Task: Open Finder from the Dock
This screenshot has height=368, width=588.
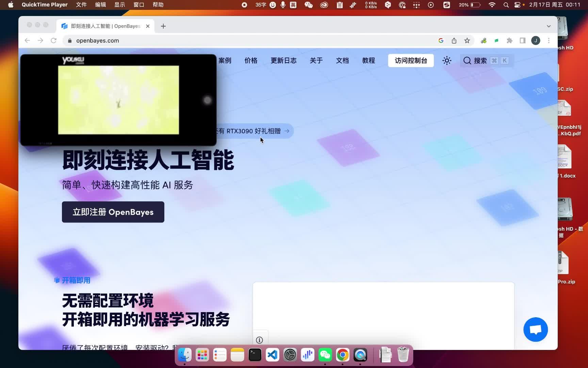Action: [185, 355]
